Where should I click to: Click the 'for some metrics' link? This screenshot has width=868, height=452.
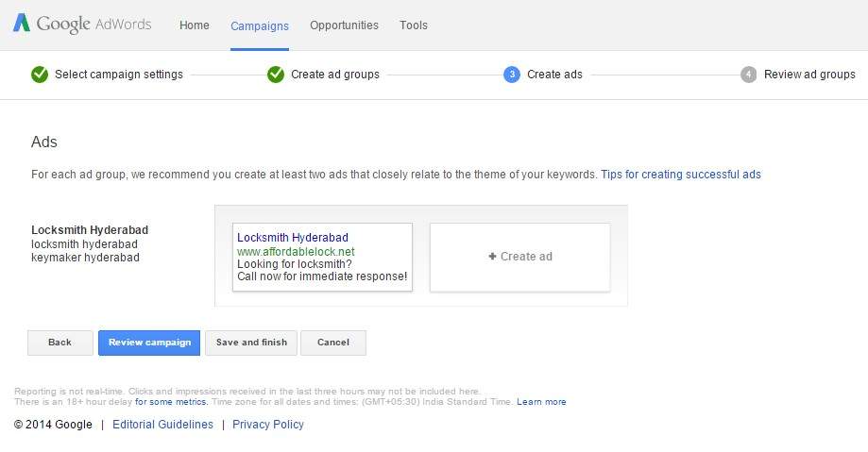tap(171, 402)
